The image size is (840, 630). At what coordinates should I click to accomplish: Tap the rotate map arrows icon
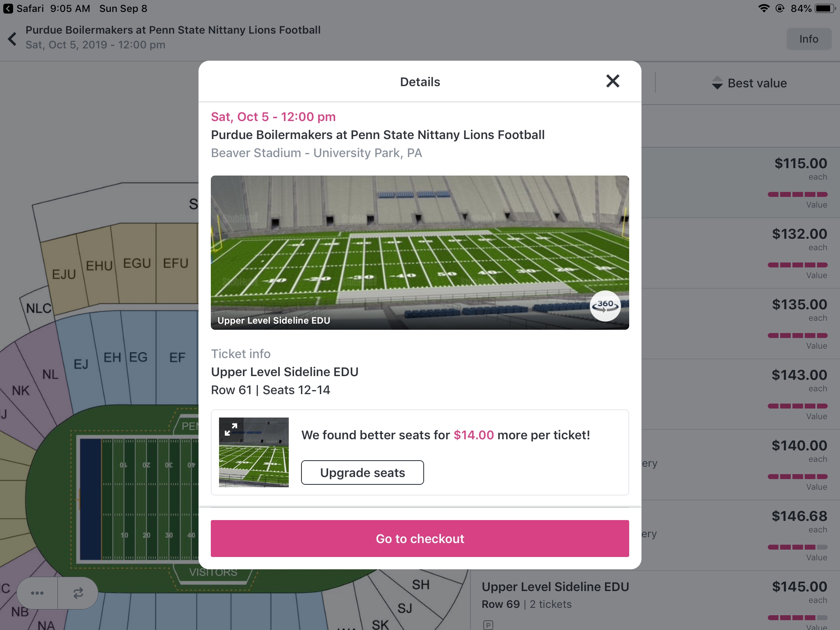click(78, 593)
